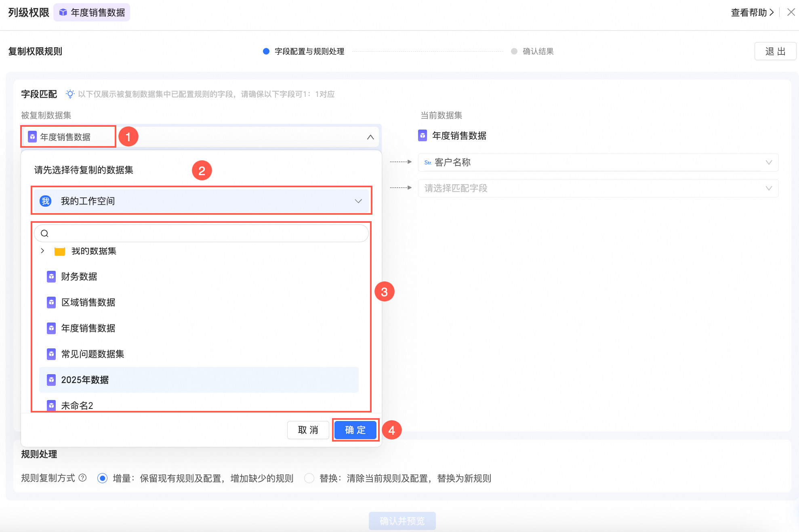The width and height of the screenshot is (799, 532).
Task: Click the 退出 exit button
Action: click(x=775, y=51)
